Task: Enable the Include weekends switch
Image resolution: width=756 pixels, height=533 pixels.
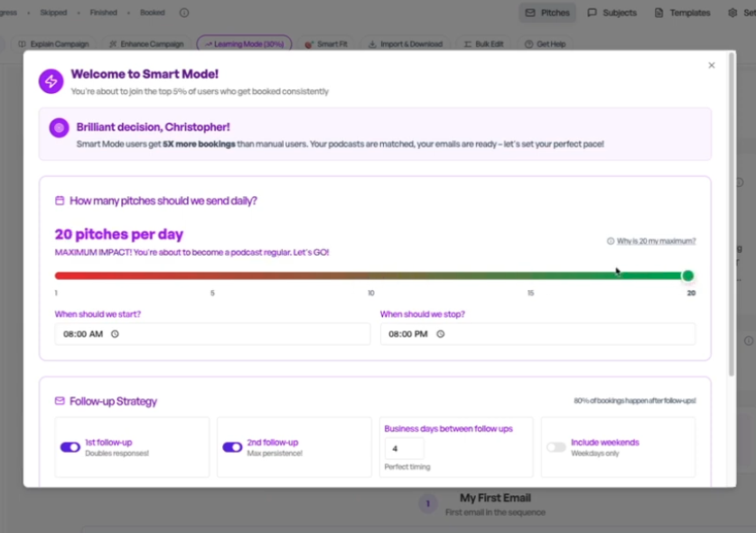Action: (555, 447)
